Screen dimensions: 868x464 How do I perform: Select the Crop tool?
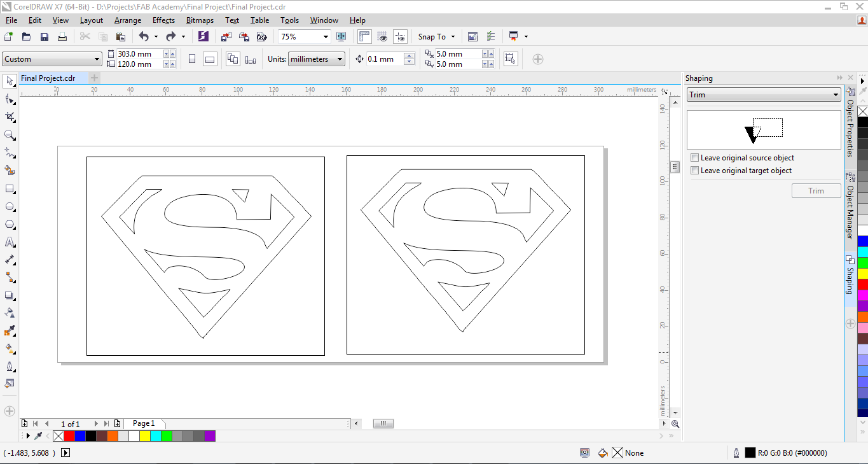tap(10, 117)
